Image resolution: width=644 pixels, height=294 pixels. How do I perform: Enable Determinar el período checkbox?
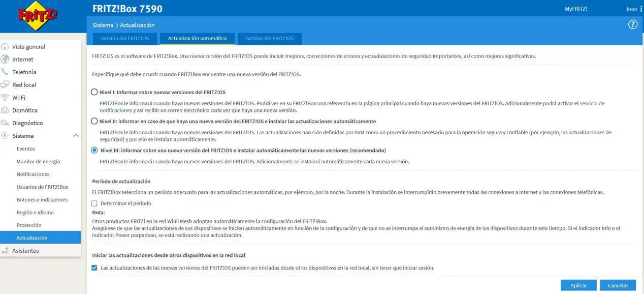94,203
